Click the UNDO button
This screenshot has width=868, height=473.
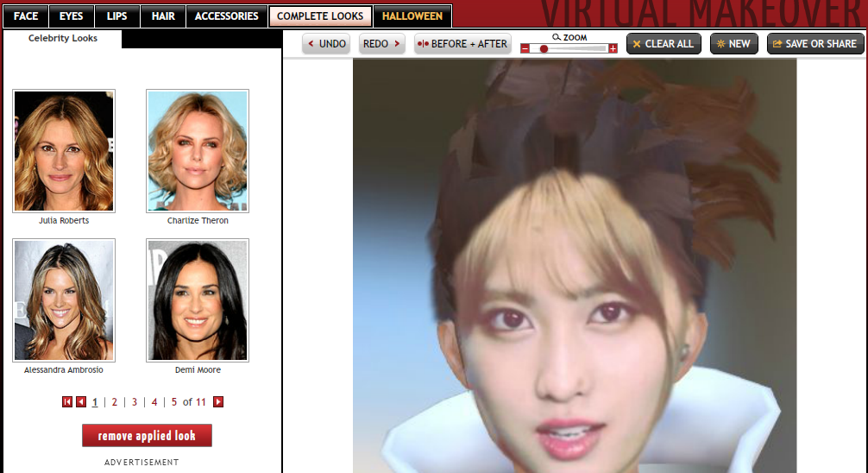[x=327, y=44]
